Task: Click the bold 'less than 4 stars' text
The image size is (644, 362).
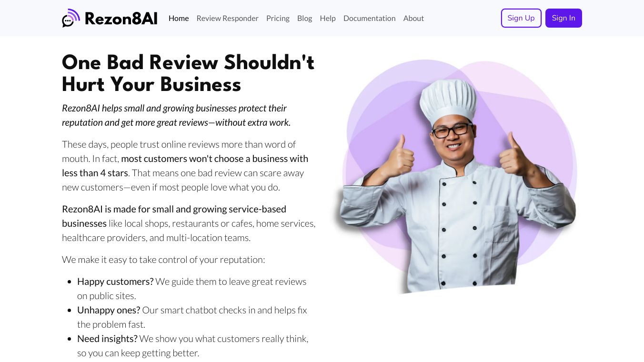Action: (95, 173)
